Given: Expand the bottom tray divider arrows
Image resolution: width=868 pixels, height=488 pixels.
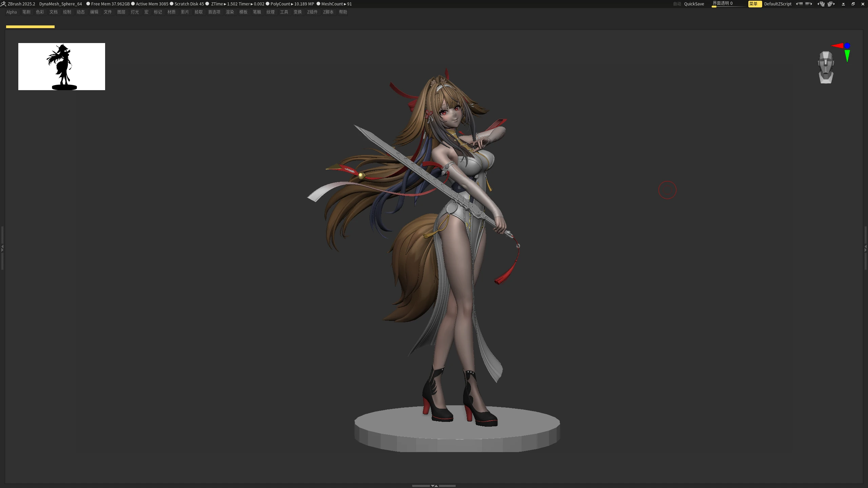Looking at the screenshot, I should click(x=434, y=486).
